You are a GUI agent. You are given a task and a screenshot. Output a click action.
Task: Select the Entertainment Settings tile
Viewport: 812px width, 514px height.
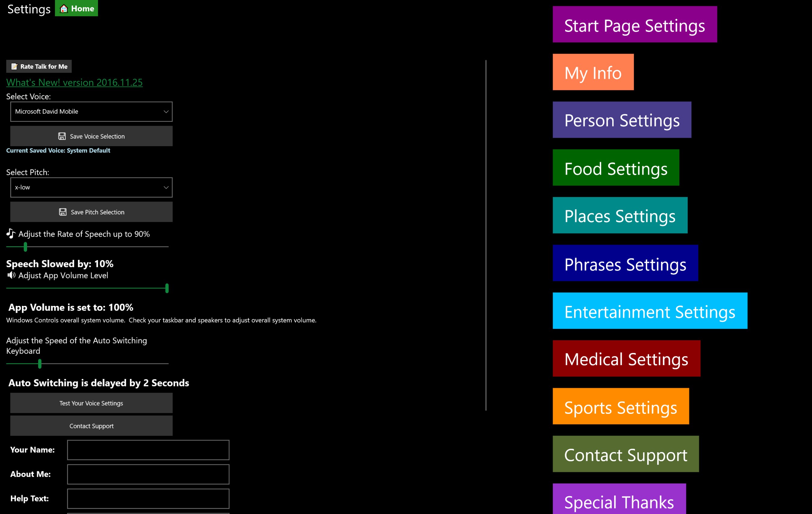click(x=650, y=311)
